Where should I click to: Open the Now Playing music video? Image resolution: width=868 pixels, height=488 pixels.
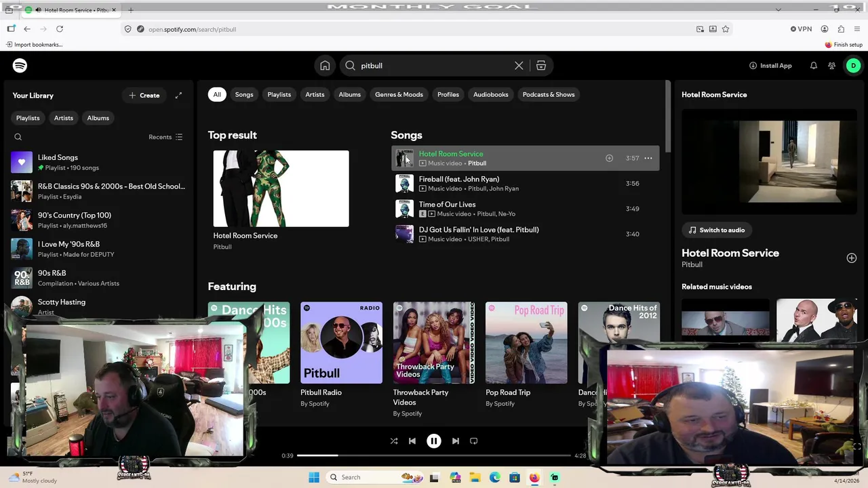tap(769, 162)
